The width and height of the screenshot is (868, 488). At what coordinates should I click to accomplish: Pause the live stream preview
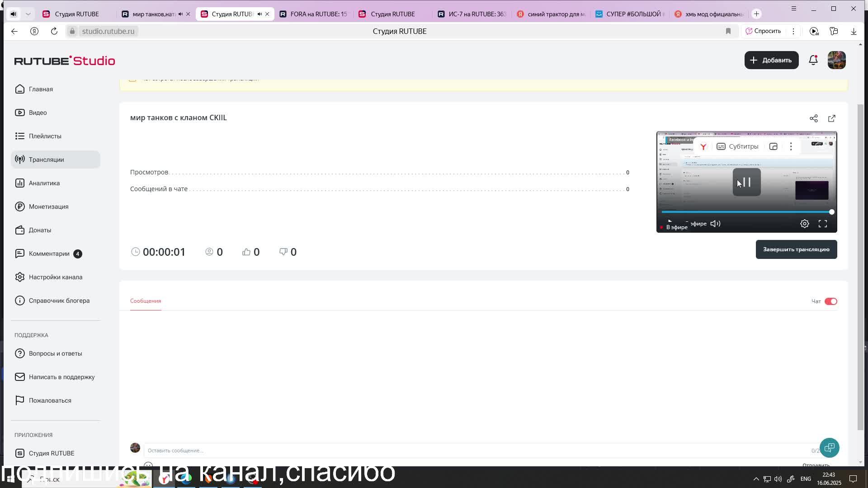pyautogui.click(x=746, y=182)
